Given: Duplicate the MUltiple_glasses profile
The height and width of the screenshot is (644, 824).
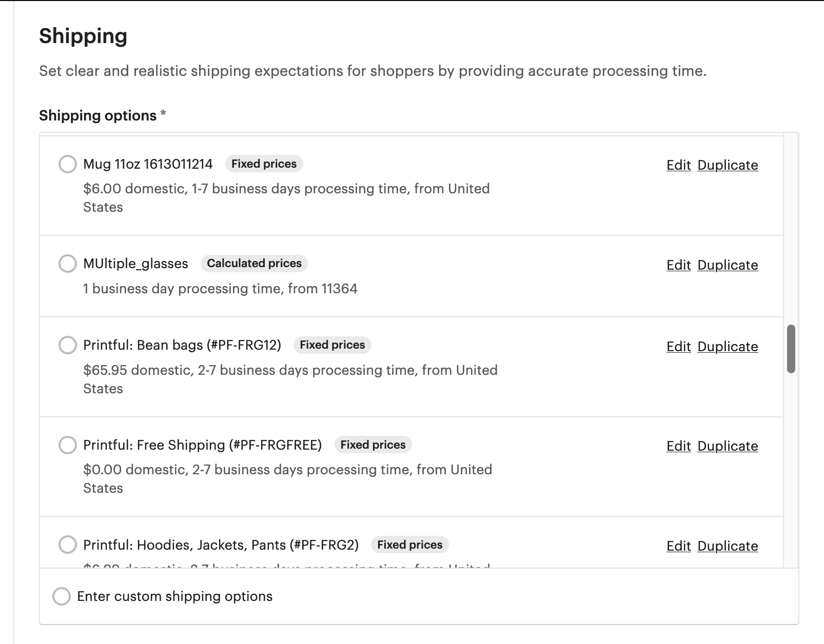Looking at the screenshot, I should point(728,265).
